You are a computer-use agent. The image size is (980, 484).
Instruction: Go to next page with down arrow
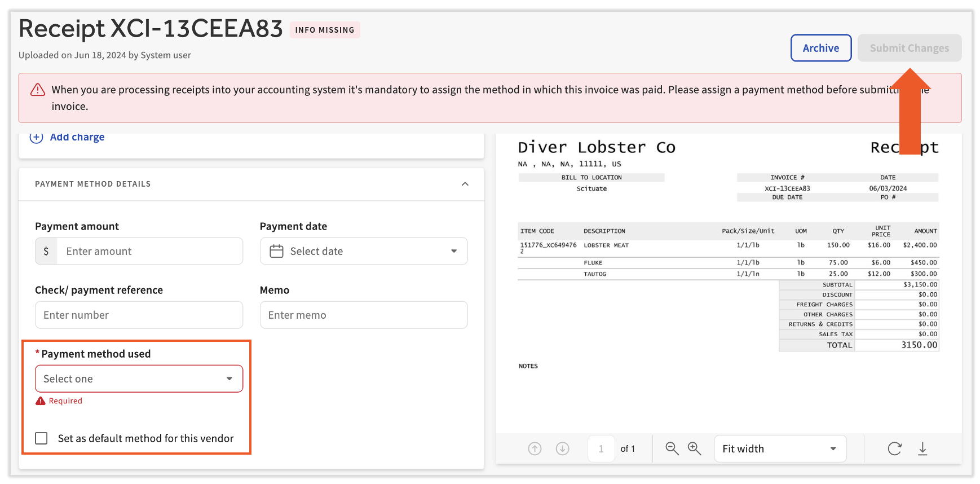click(x=562, y=448)
